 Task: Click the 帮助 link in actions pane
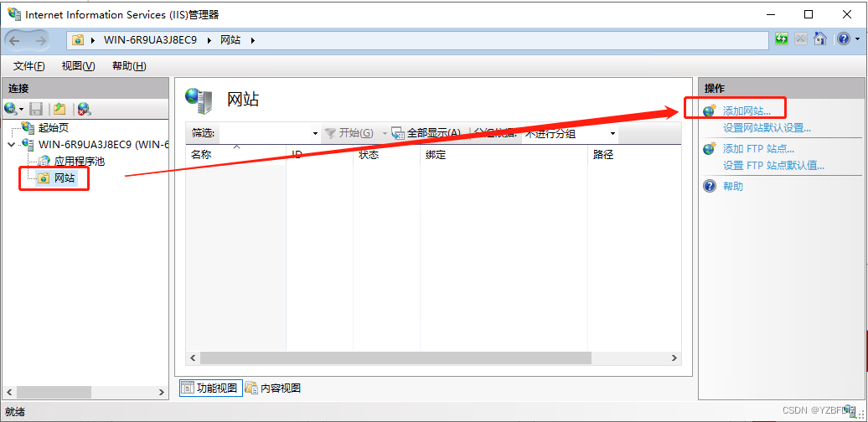[733, 187]
